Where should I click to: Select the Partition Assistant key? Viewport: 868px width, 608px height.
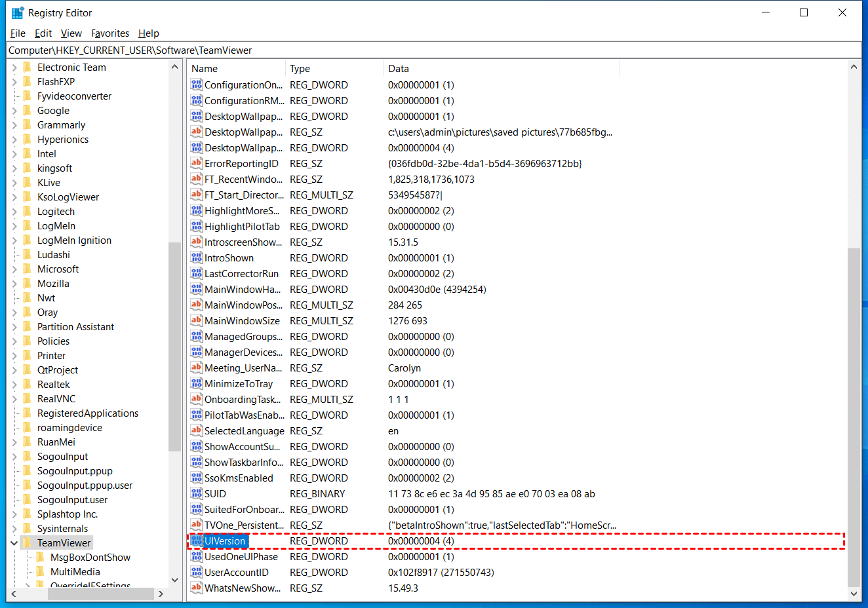point(75,327)
